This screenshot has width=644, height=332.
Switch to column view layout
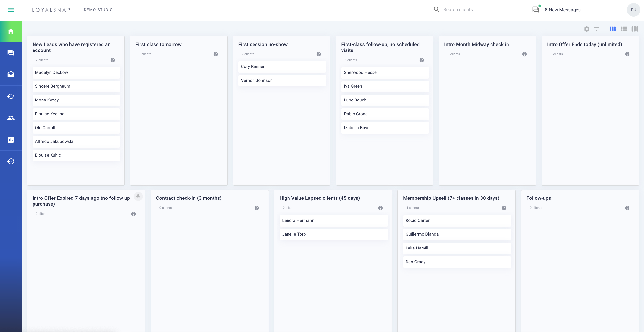click(635, 29)
